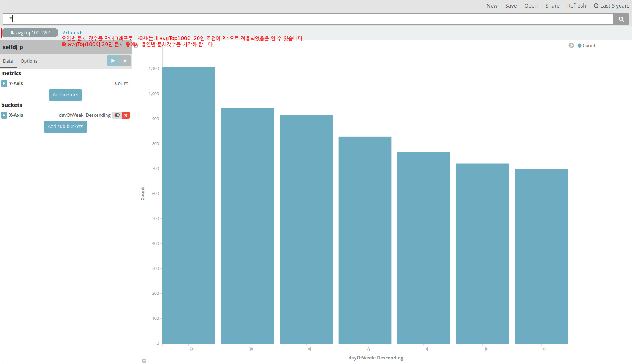
Task: Click the Count legend color dot
Action: (579, 46)
